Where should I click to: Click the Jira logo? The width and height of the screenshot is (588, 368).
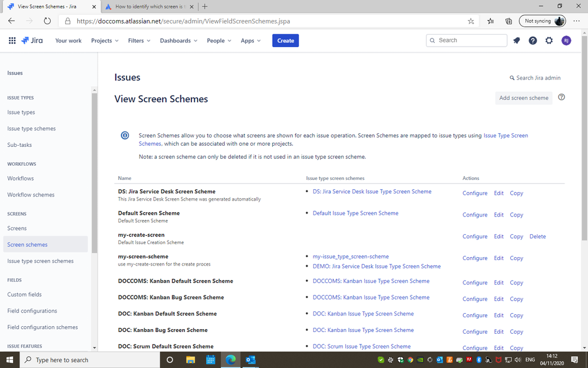(32, 41)
